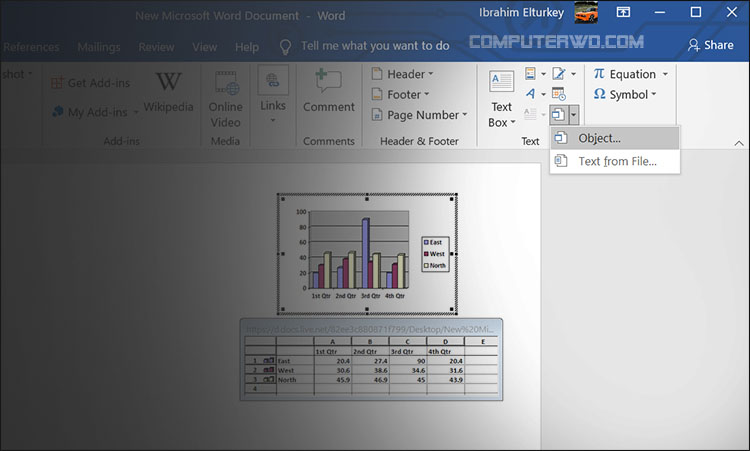
Task: Switch to the Mailings tab
Action: [x=99, y=47]
